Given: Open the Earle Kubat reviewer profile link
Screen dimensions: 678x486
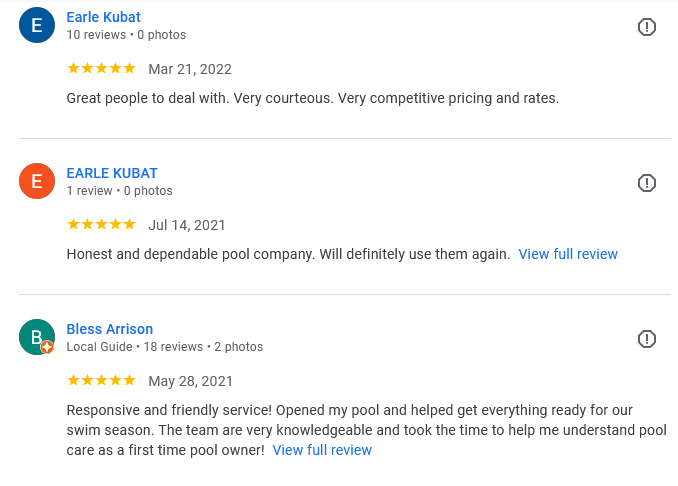Looking at the screenshot, I should pos(103,17).
